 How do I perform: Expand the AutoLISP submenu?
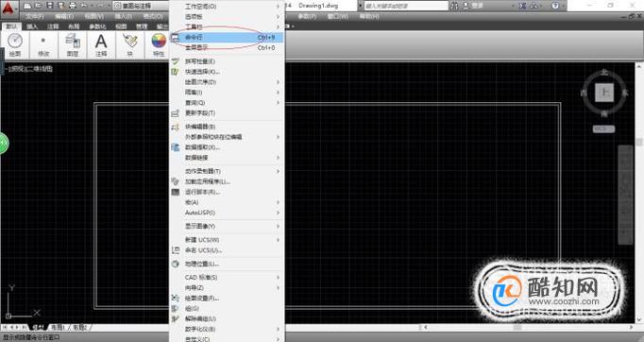[227, 213]
